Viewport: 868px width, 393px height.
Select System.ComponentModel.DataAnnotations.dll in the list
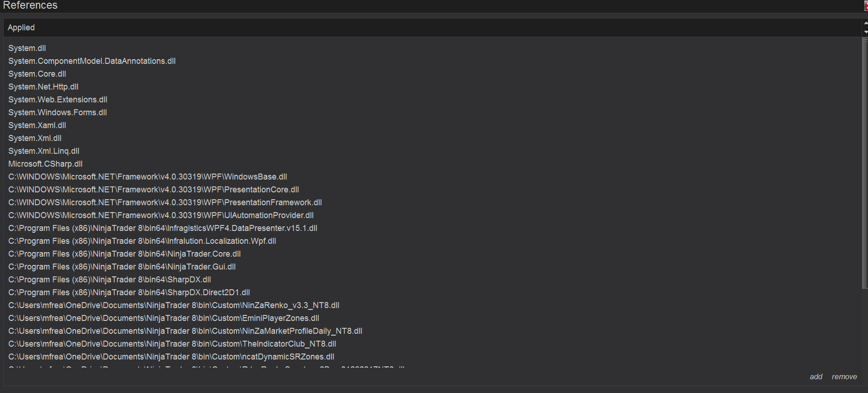(92, 61)
